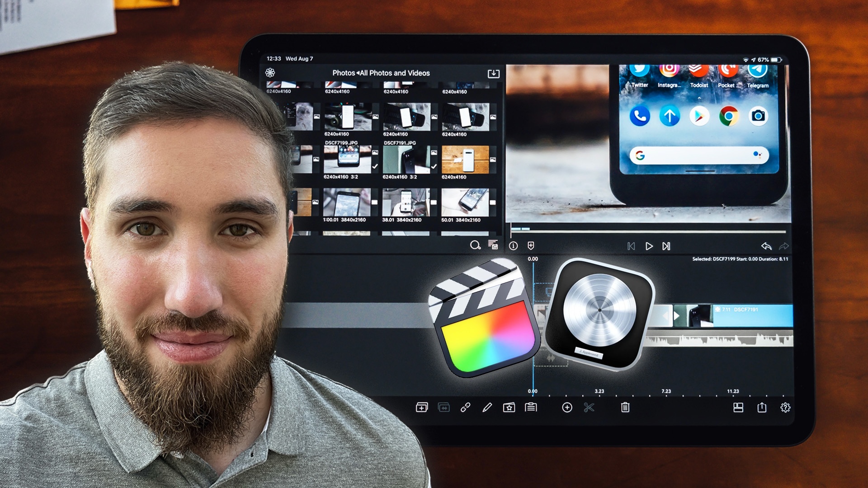Select the scissors split clip tool
The height and width of the screenshot is (488, 868).
pos(589,408)
